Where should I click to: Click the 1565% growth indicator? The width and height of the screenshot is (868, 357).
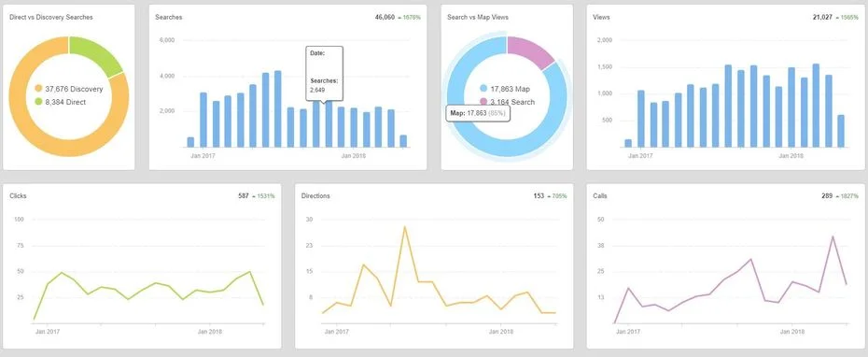pos(847,17)
